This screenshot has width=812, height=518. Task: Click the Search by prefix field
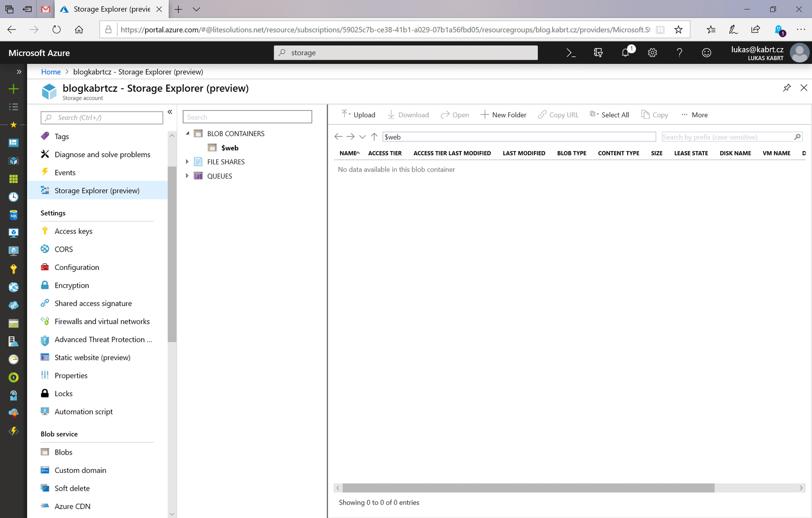pyautogui.click(x=732, y=137)
